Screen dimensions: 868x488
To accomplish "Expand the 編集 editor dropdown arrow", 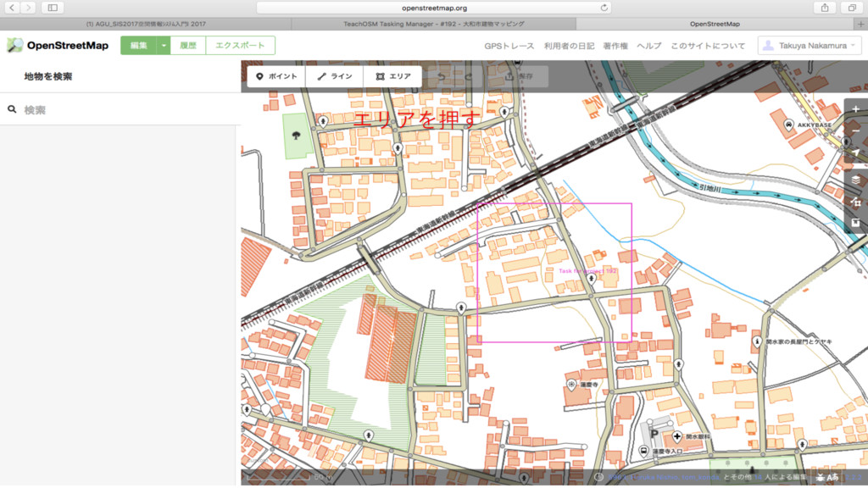I will pyautogui.click(x=164, y=46).
